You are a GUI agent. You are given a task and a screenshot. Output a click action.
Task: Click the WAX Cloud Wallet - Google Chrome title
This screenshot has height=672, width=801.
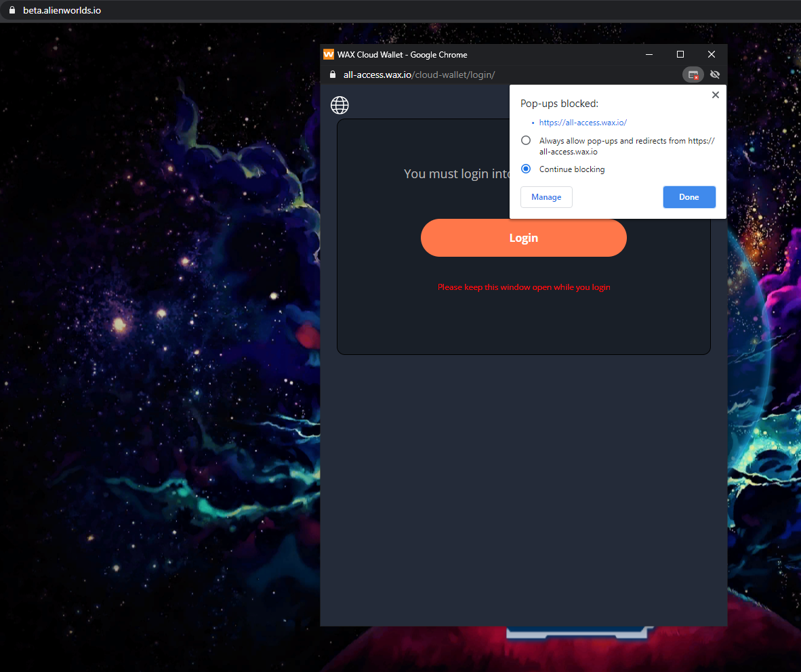tap(402, 55)
